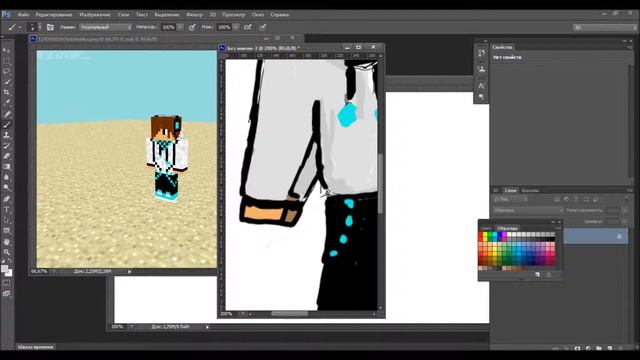640x360 pixels.
Task: Select the Healing Brush tool
Action: 7,114
